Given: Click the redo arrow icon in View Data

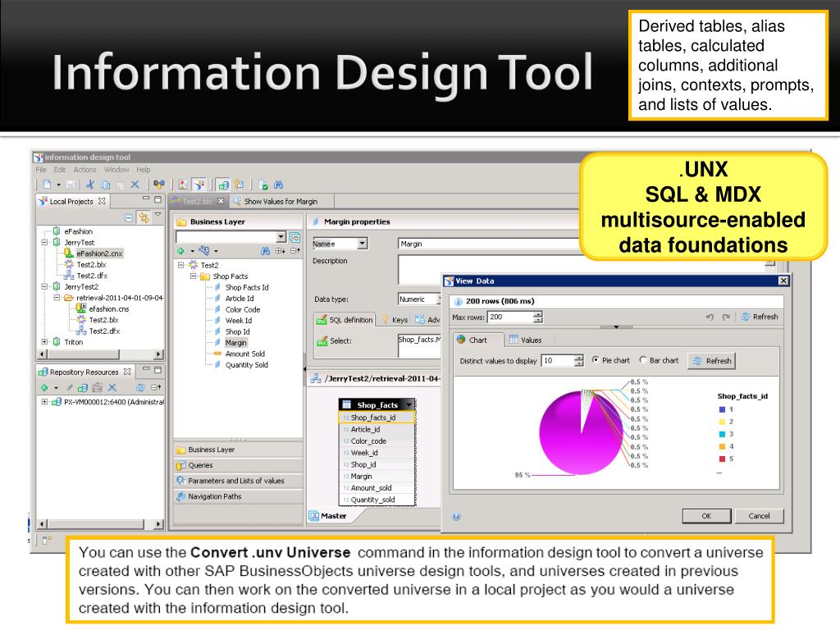Looking at the screenshot, I should (726, 317).
